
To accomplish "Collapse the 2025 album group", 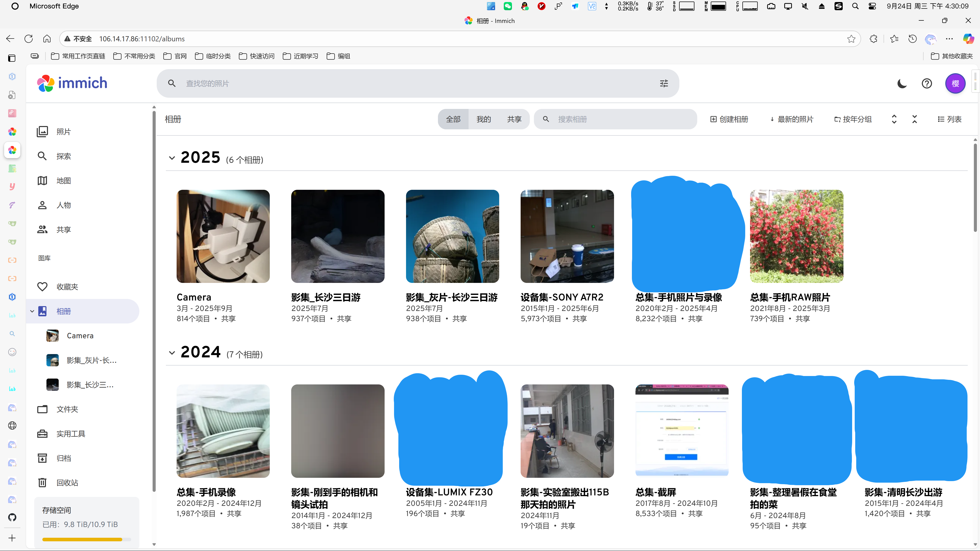I will tap(172, 158).
